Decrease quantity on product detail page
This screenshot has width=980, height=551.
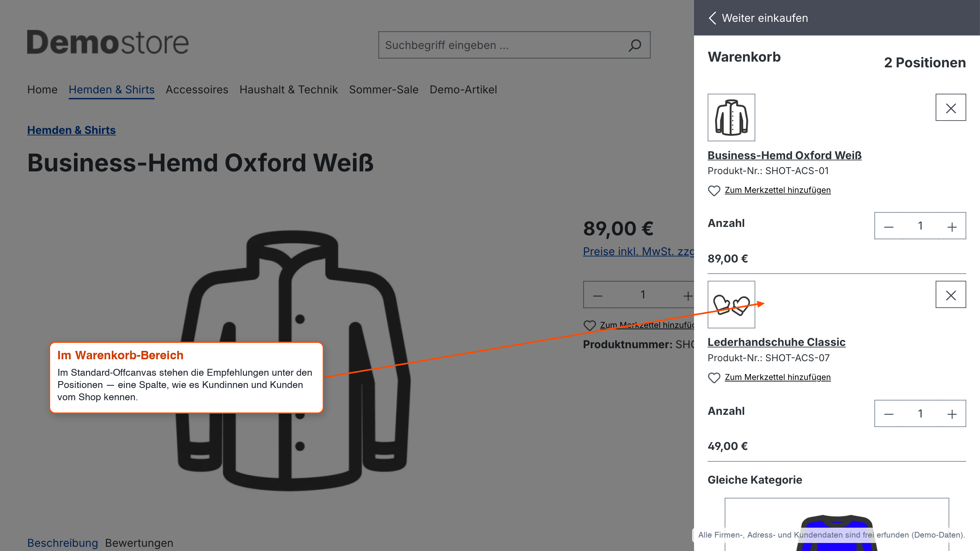click(598, 295)
